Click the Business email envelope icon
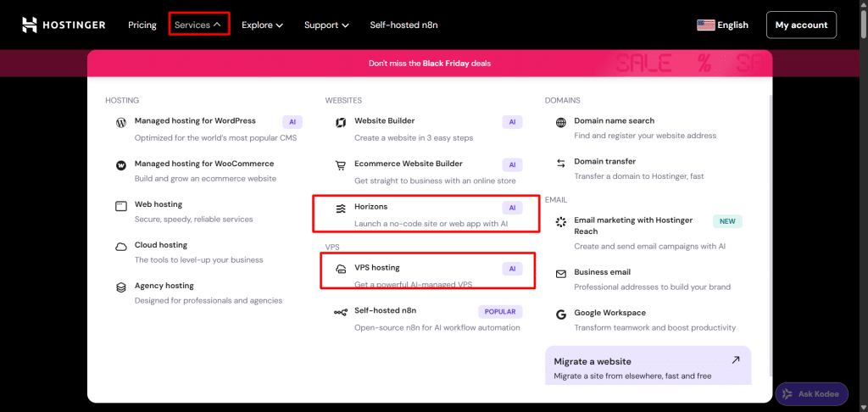 point(561,274)
